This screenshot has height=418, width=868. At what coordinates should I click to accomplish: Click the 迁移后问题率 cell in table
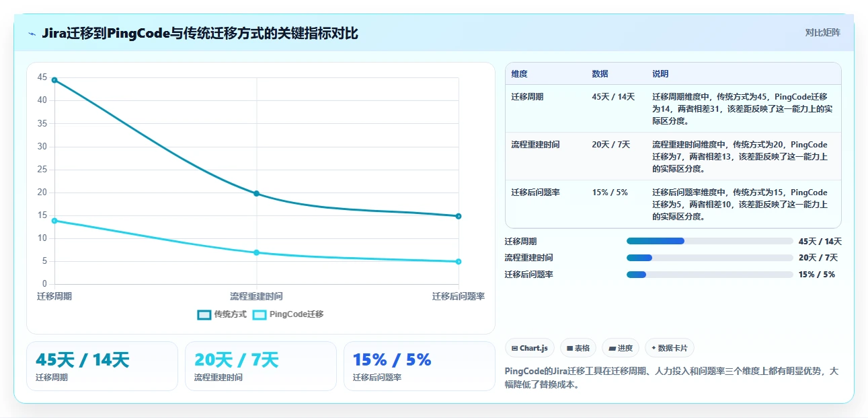pos(535,193)
